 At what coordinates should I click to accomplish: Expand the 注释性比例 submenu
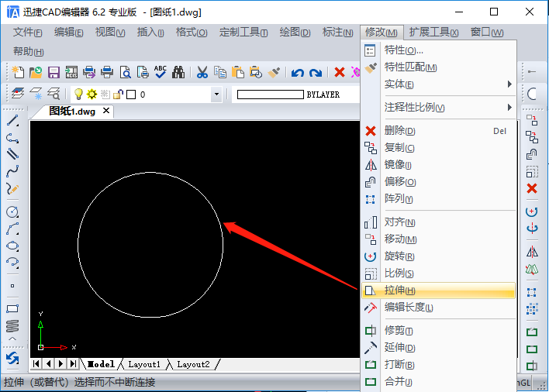(x=450, y=108)
